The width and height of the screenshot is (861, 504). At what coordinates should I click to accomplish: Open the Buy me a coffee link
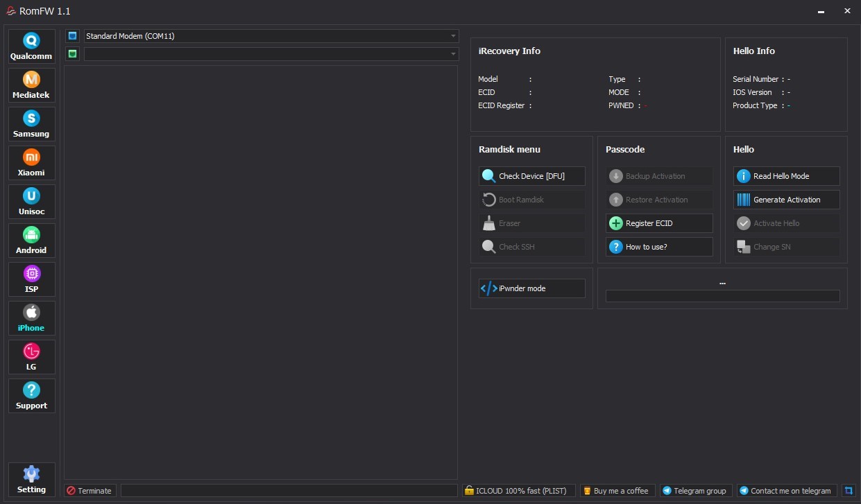pos(617,491)
